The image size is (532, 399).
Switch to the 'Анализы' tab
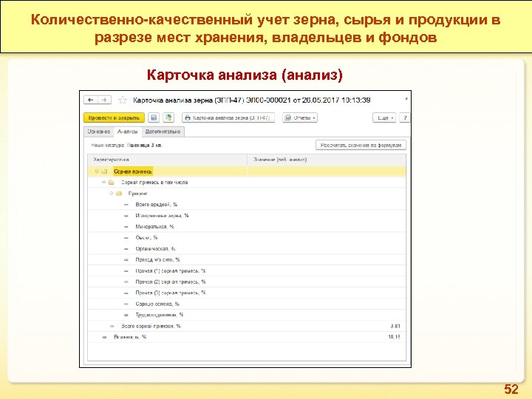(x=128, y=132)
